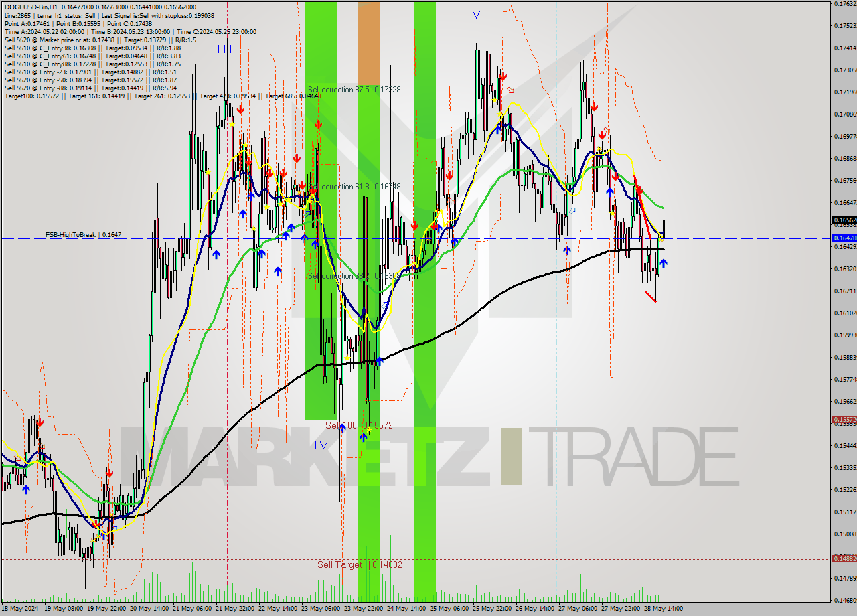Click the blue 0.16470 price tag
The image size is (857, 616).
coord(844,238)
